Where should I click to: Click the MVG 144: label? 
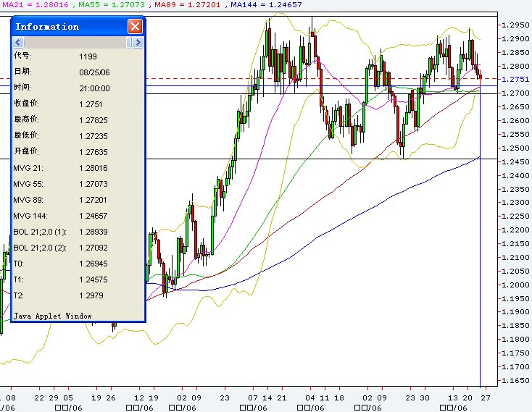click(x=30, y=216)
